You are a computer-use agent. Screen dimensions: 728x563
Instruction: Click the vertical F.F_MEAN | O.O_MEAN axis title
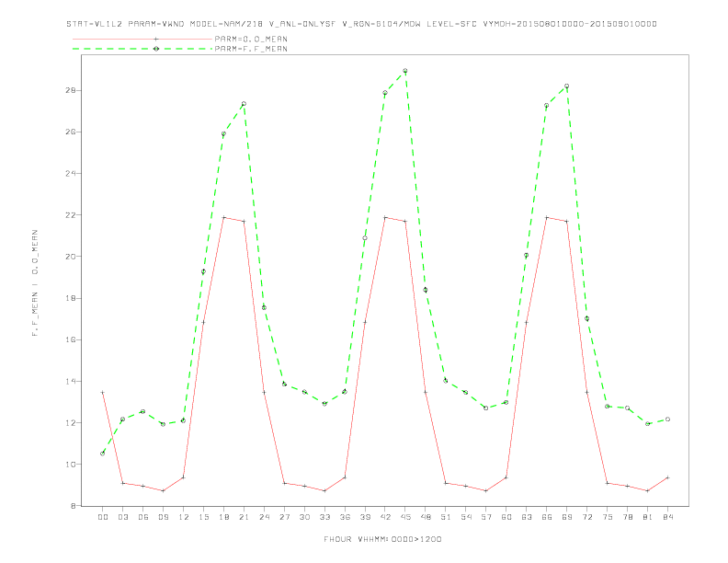(x=35, y=283)
